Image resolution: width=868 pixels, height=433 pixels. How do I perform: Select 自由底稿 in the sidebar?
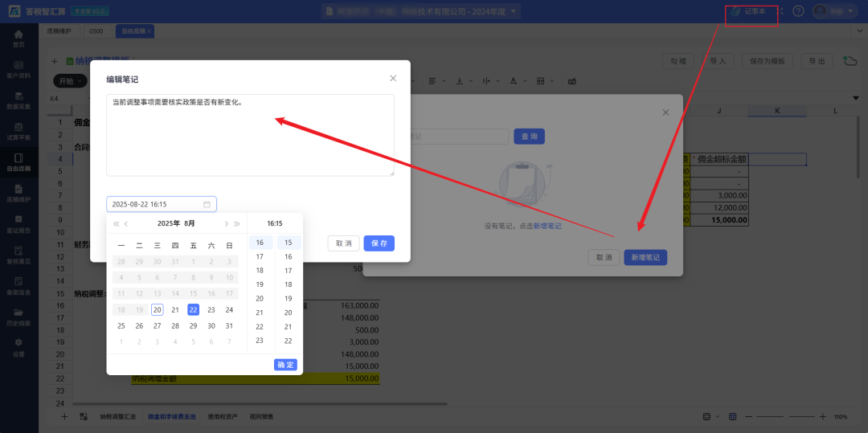tap(18, 162)
